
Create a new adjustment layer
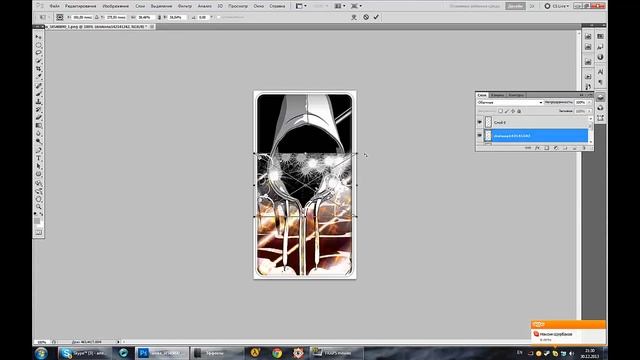556,148
